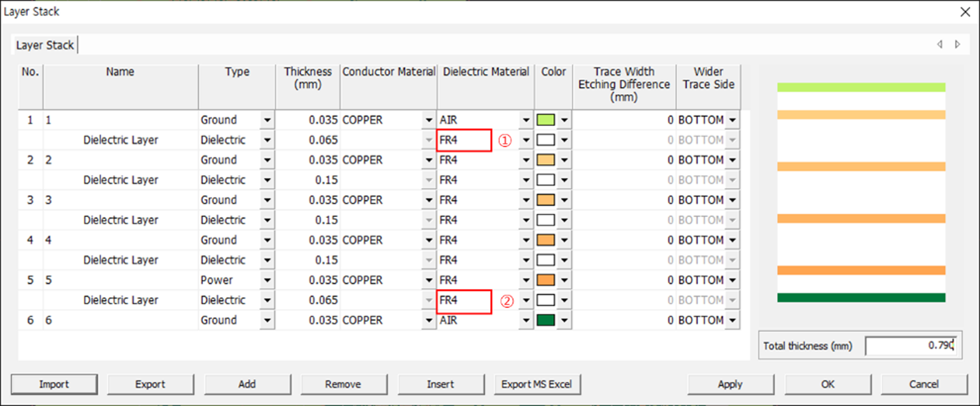This screenshot has height=406, width=980.
Task: Click the light green color swatch of layer 1
Action: 546,121
